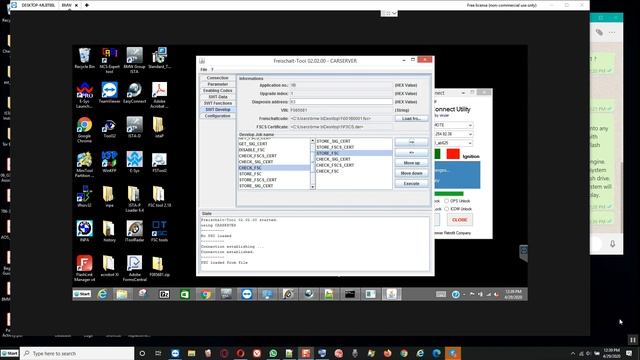The height and width of the screenshot is (360, 640).
Task: Click the job list scrollbar down arrow
Action: (313, 187)
